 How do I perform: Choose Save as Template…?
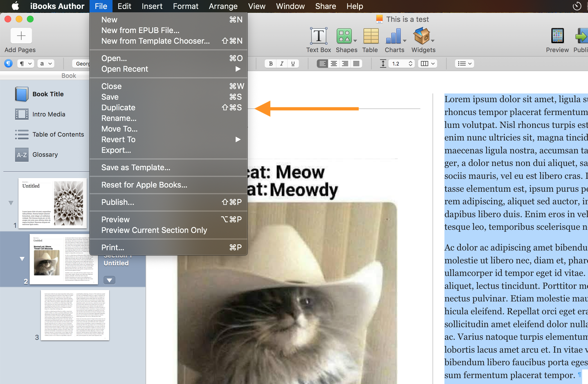(168, 167)
